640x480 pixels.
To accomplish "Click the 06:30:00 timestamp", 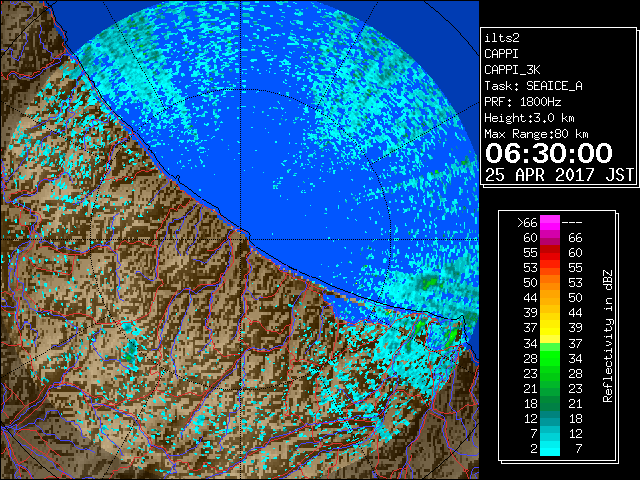I will pyautogui.click(x=549, y=153).
